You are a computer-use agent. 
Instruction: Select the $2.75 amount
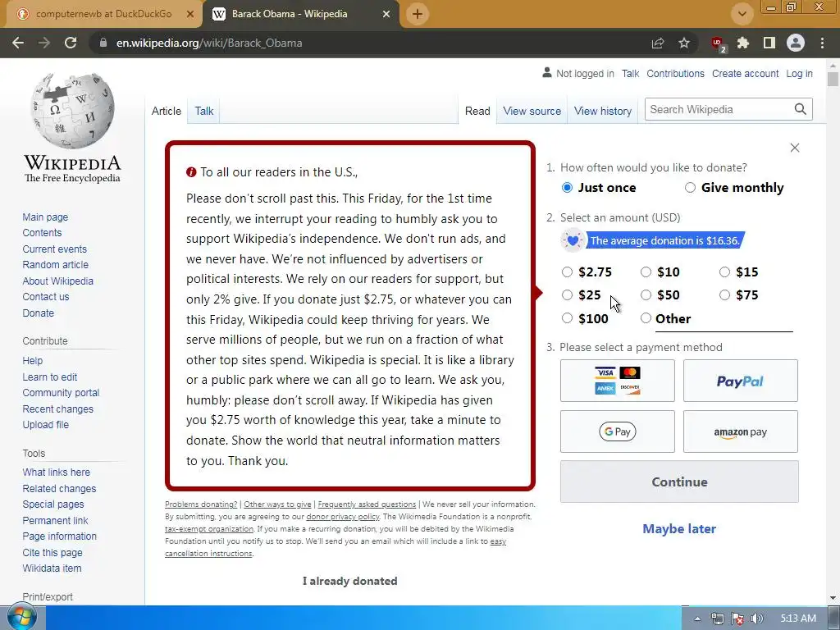(567, 272)
